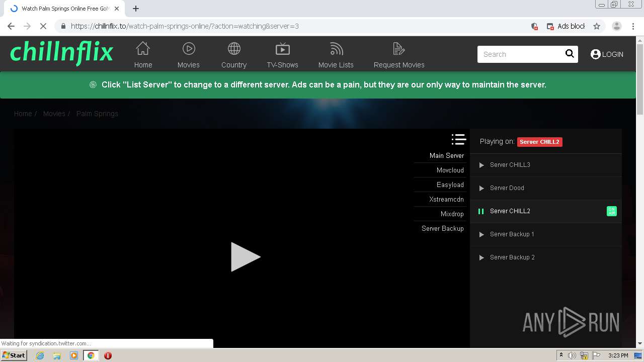Open the Country globe icon
Image resolution: width=644 pixels, height=362 pixels.
click(x=234, y=48)
